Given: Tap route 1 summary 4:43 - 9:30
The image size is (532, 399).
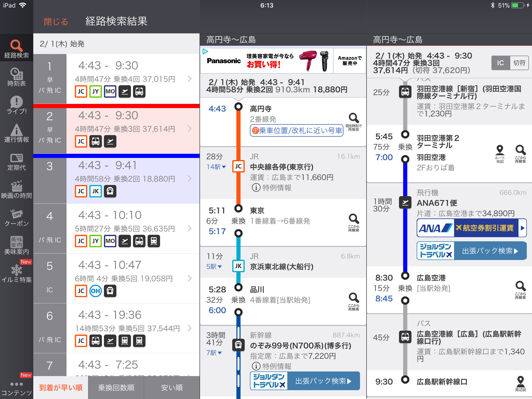Looking at the screenshot, I should coord(116,79).
